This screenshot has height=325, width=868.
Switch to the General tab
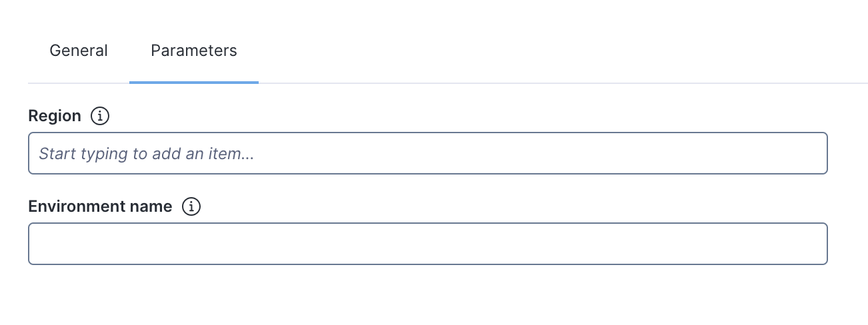click(x=79, y=51)
